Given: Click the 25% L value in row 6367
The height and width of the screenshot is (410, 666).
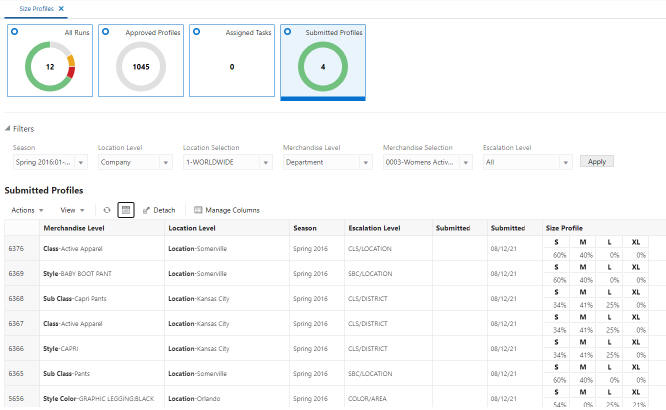Looking at the screenshot, I should click(x=612, y=330).
